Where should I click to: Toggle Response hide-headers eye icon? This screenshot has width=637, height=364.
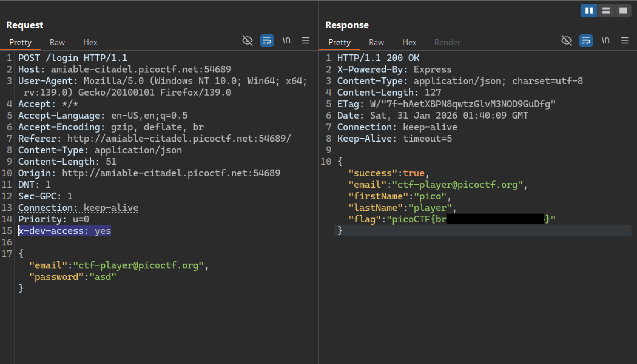coord(566,40)
